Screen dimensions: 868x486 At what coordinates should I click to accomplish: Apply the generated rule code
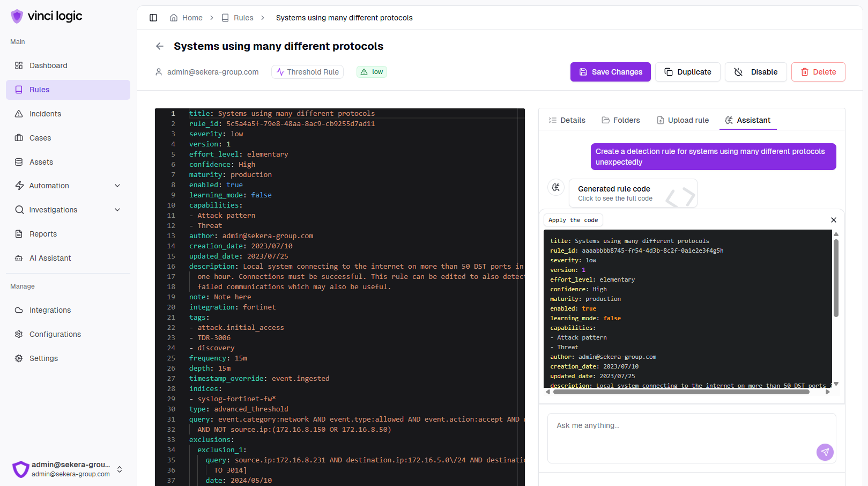coord(573,220)
